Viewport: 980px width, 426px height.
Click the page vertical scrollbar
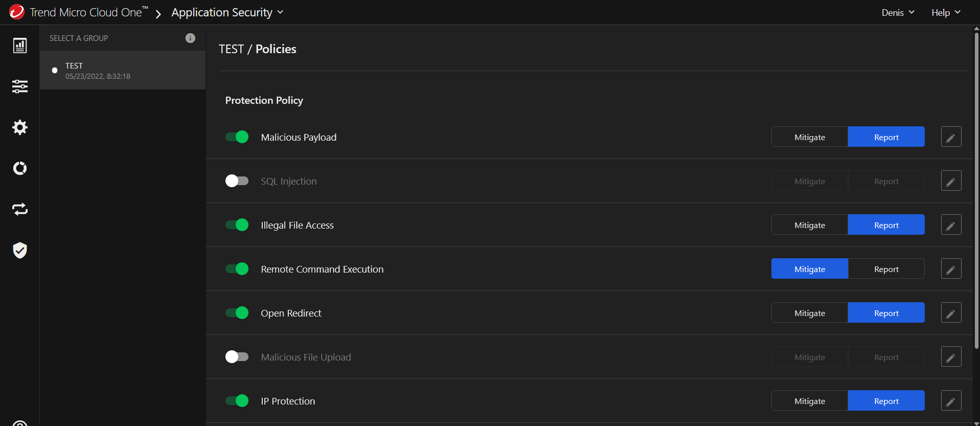976,189
